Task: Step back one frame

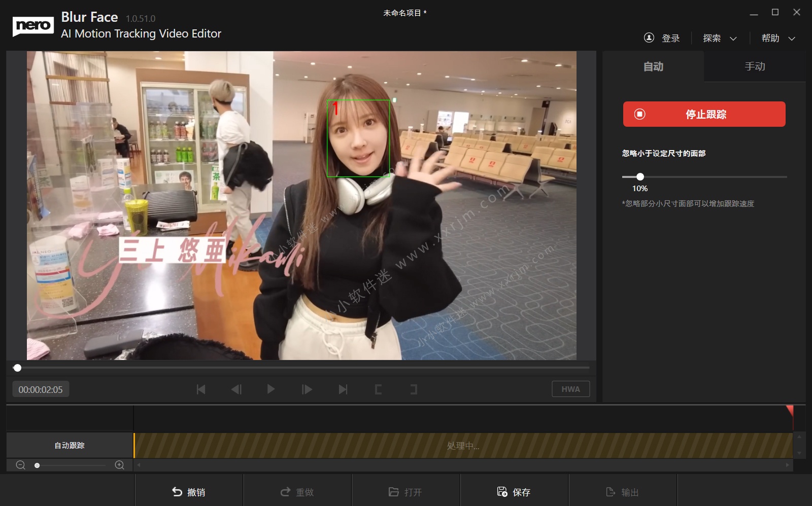Action: point(236,389)
